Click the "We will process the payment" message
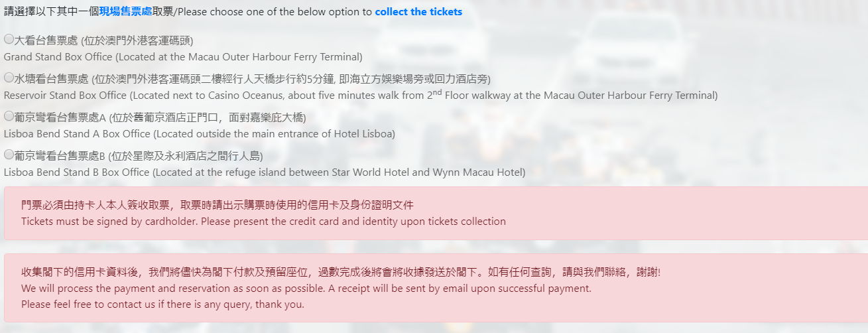 tap(306, 289)
